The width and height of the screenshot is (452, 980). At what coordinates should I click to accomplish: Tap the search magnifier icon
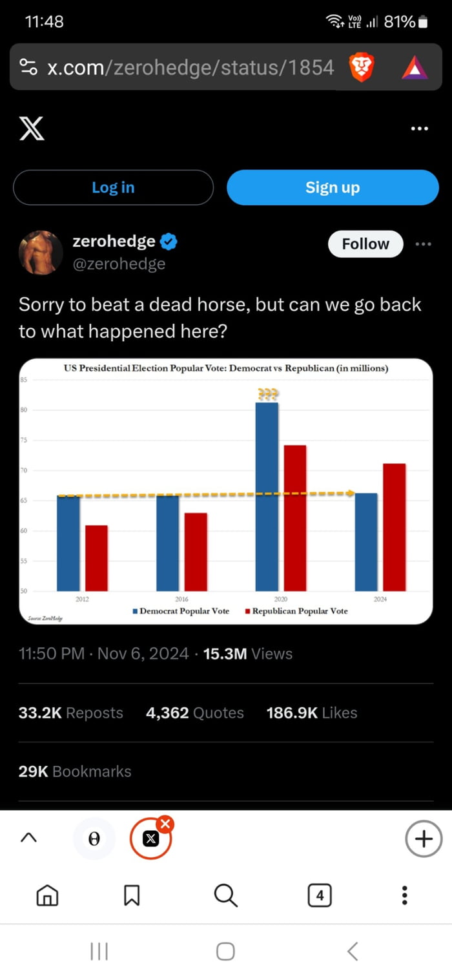coord(225,895)
